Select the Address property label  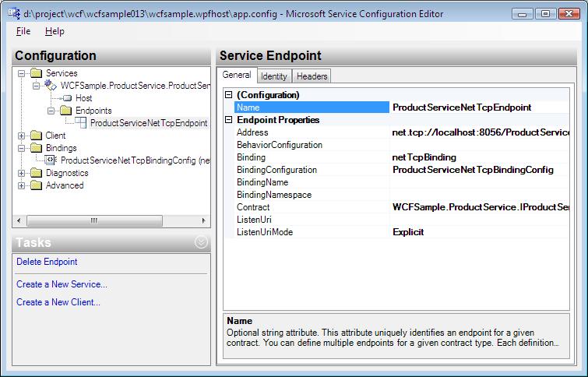tap(312, 132)
